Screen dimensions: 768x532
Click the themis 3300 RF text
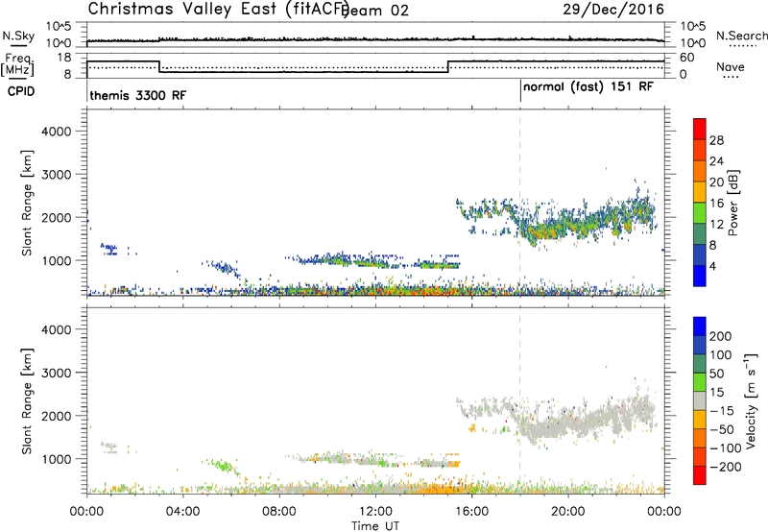(x=138, y=95)
